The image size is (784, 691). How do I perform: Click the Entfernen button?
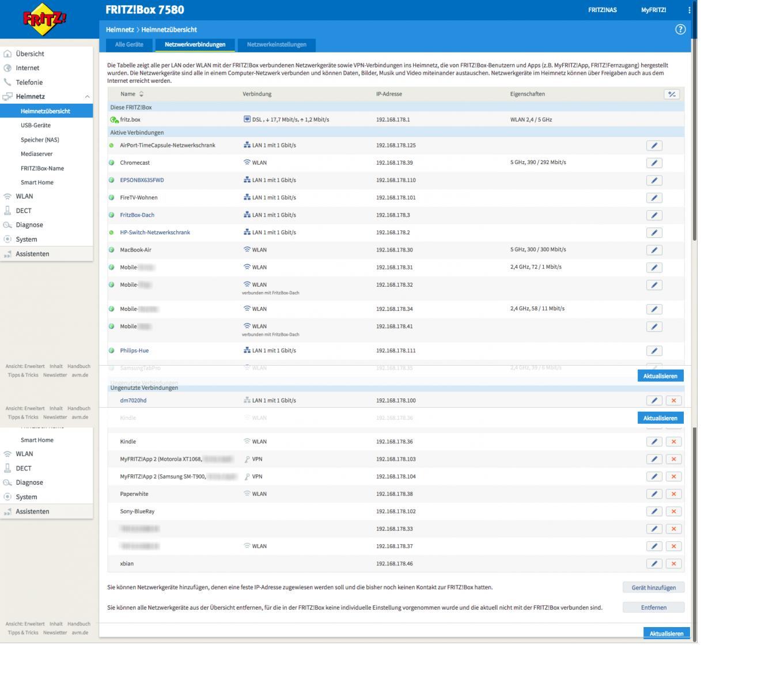coord(654,608)
